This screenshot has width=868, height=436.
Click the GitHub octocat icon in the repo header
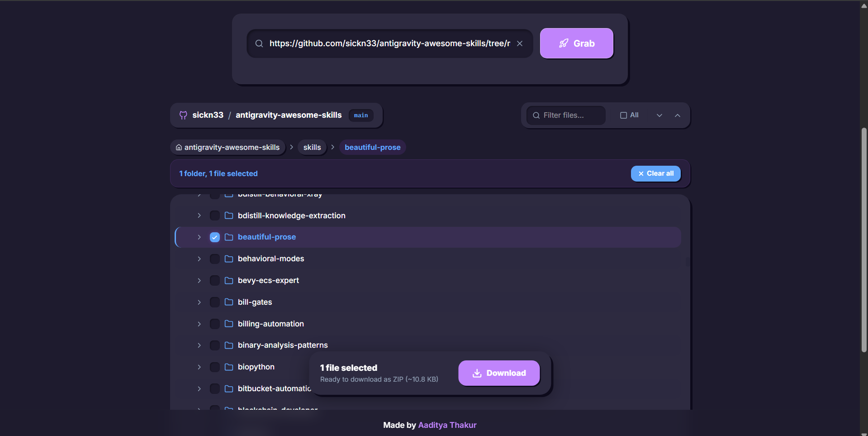point(183,115)
